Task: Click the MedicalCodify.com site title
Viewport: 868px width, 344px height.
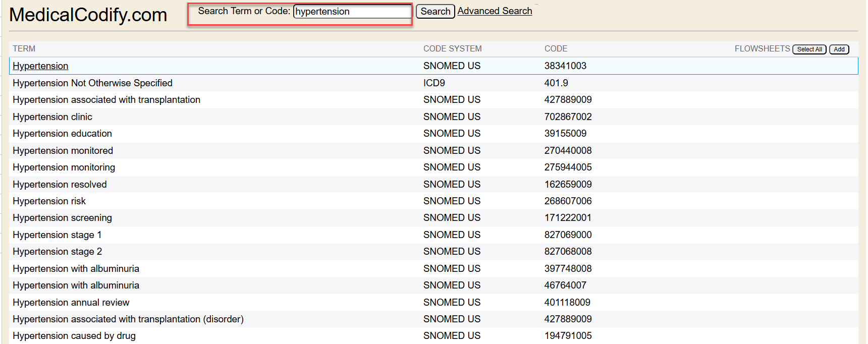Action: (88, 15)
